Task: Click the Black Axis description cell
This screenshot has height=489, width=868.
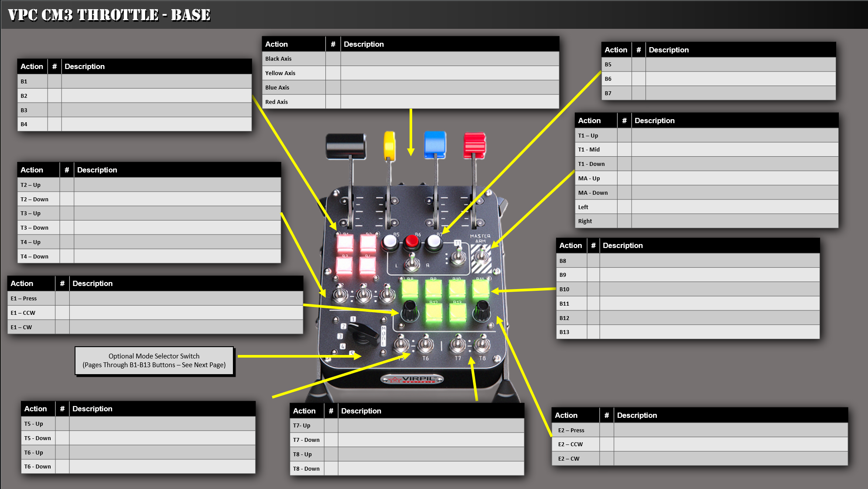Action: pos(449,59)
